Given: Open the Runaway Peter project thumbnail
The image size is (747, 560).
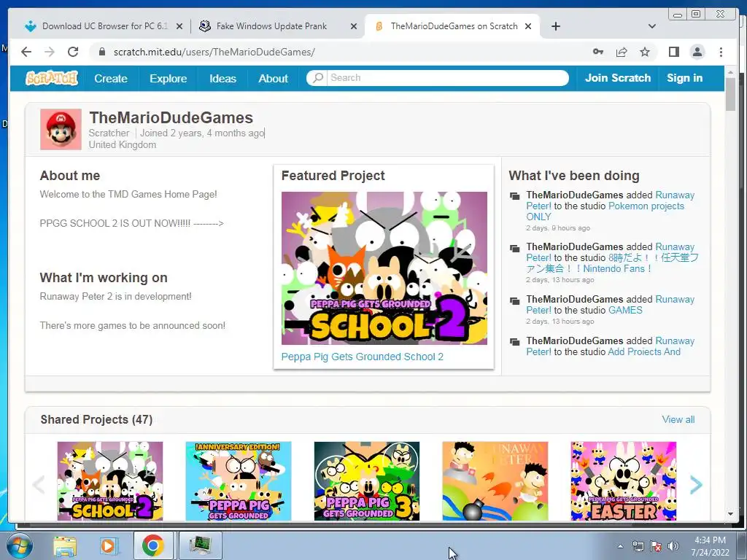Looking at the screenshot, I should (x=495, y=481).
